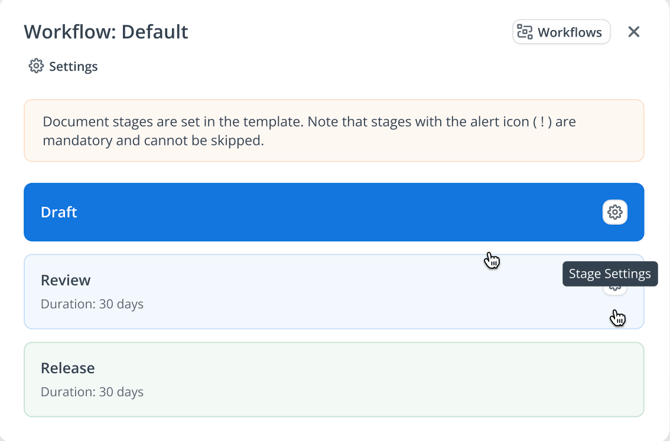Click Release's "Duration: 30 days" text
Image resolution: width=670 pixels, height=441 pixels.
(92, 392)
